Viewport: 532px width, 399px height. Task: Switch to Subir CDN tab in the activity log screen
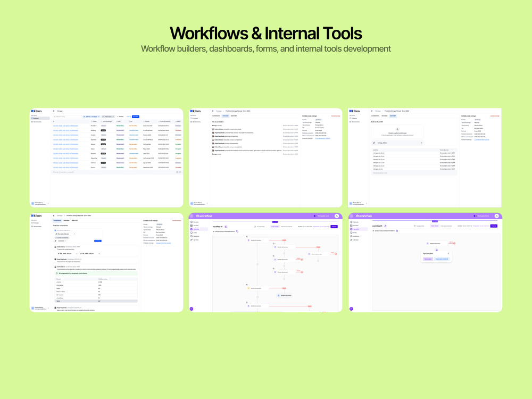tap(234, 116)
